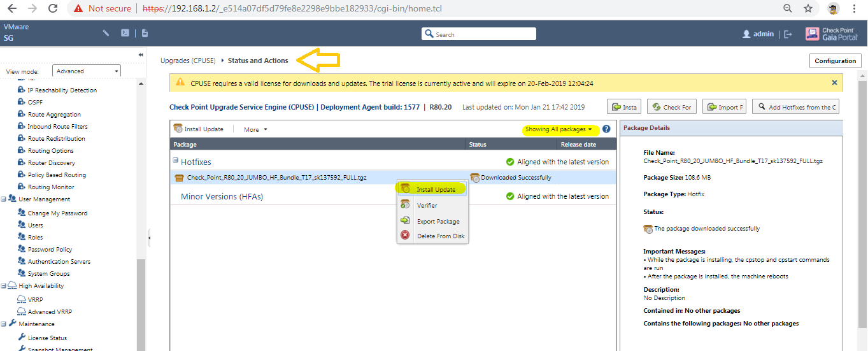Open Change My Password in tree
Image resolution: width=868 pixels, height=351 pixels.
[57, 213]
